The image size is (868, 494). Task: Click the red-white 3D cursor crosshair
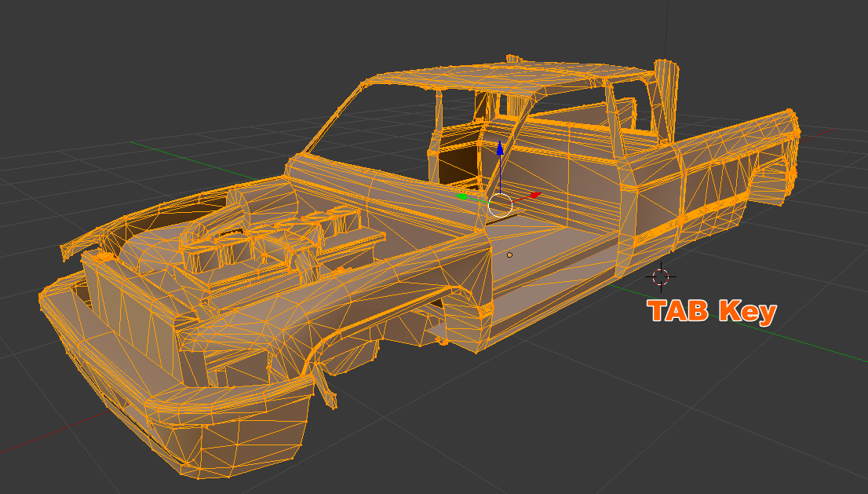click(661, 277)
